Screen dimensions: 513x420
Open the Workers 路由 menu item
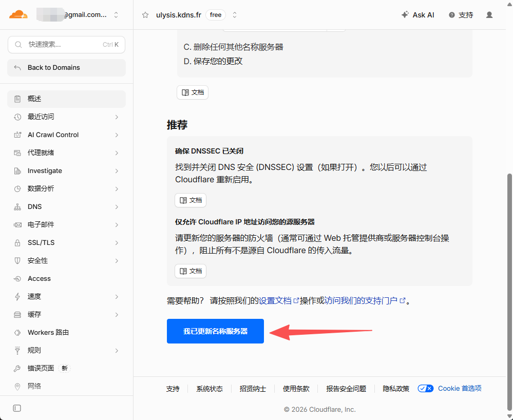[66, 333]
